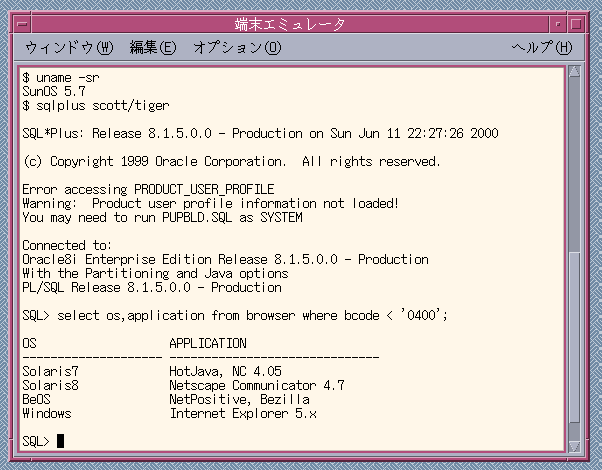Maximize the terminal emulator window
The height and width of the screenshot is (470, 602).
[576, 24]
